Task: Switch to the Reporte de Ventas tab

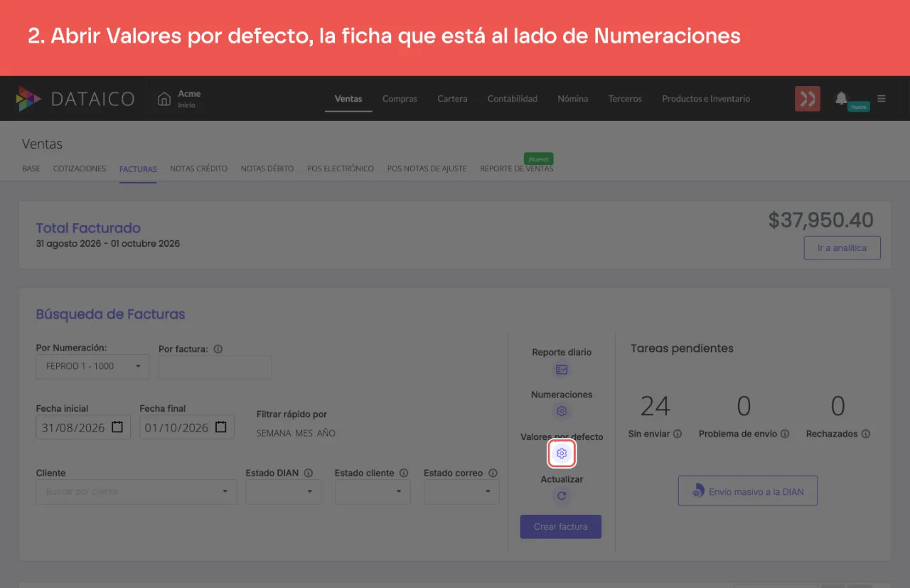Action: tap(517, 169)
